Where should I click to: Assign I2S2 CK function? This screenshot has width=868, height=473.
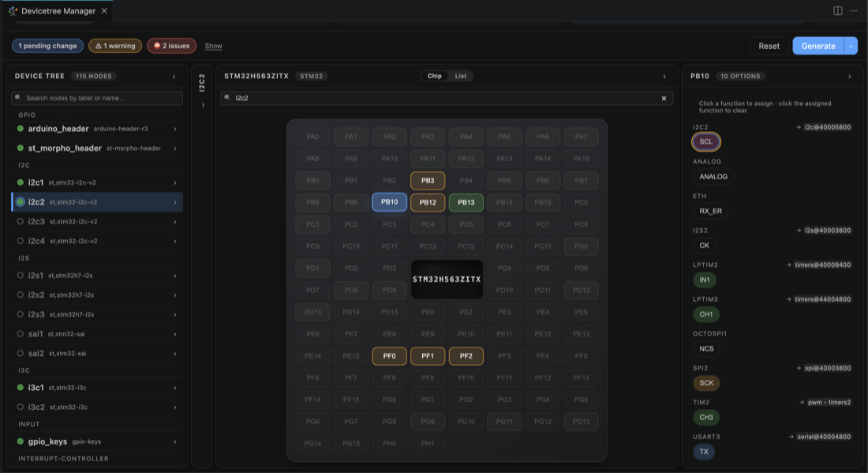pos(704,246)
